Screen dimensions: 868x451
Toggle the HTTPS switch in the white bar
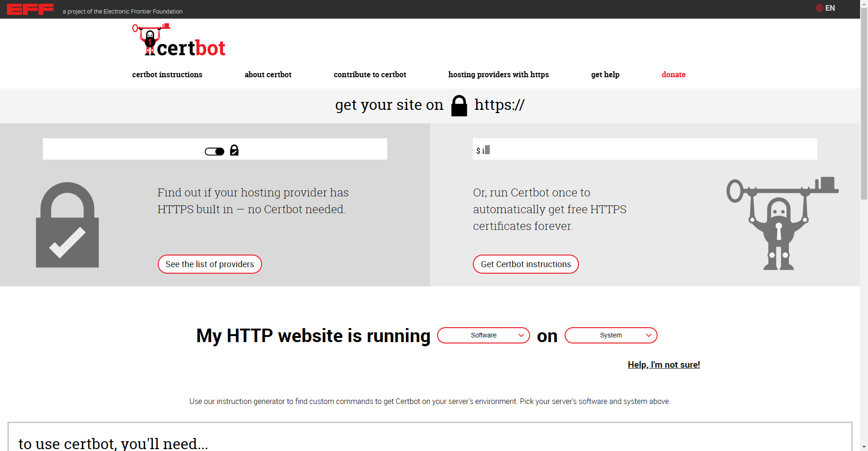click(x=215, y=151)
